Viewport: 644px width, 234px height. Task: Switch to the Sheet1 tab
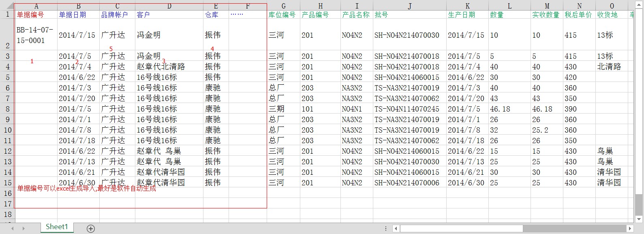[x=56, y=227]
